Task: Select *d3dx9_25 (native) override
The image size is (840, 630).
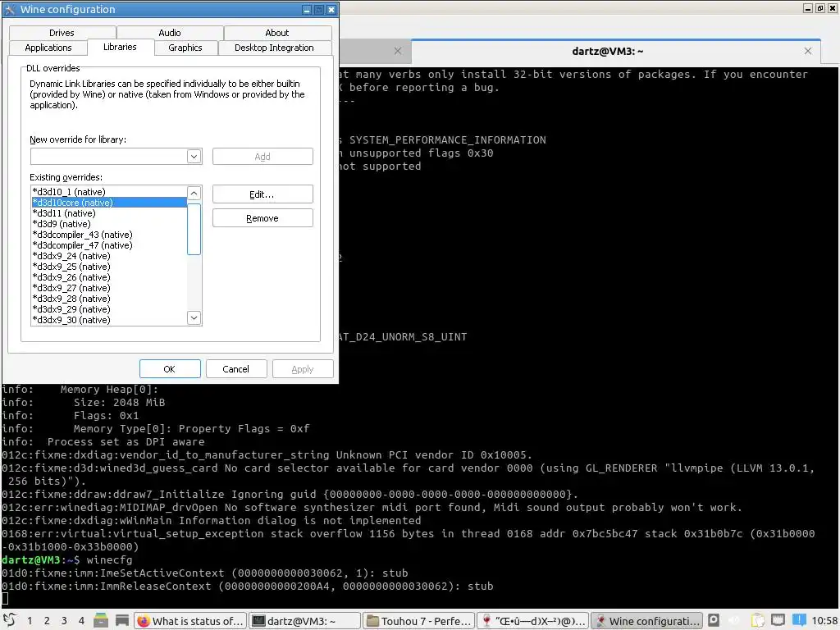Action: coord(109,267)
